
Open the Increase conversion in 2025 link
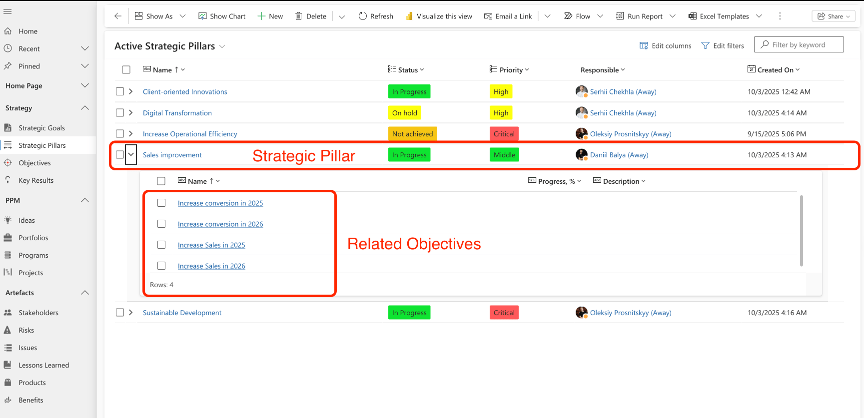[x=220, y=203]
